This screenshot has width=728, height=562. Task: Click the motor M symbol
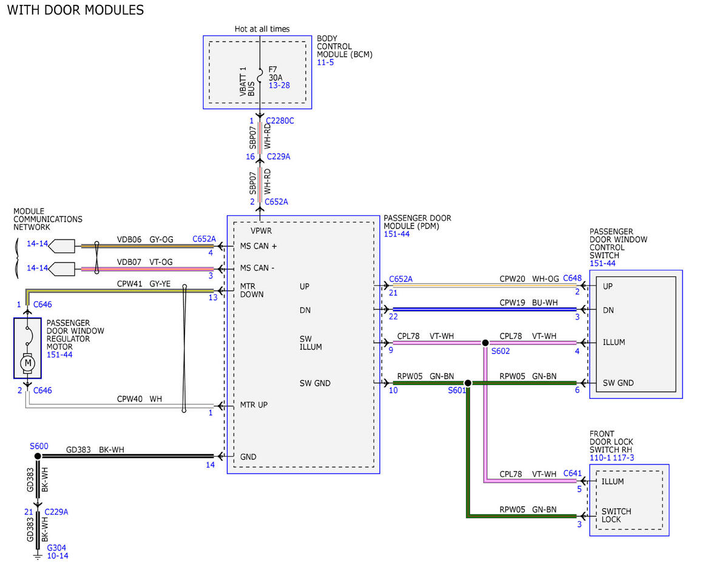[27, 363]
